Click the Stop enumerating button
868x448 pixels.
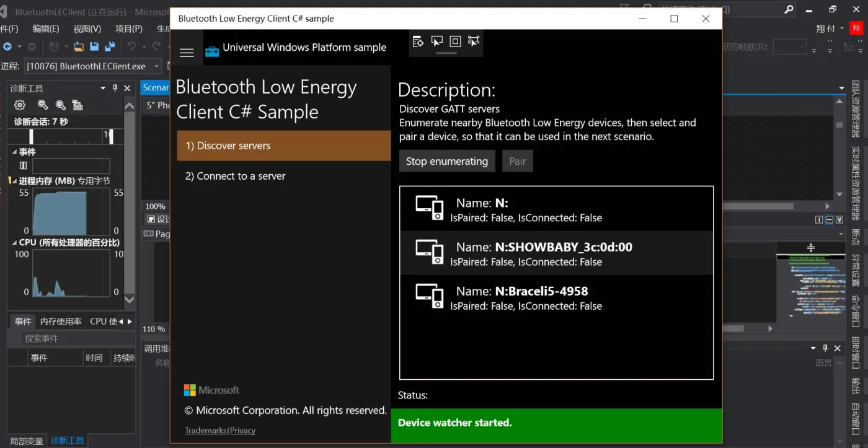click(x=446, y=161)
